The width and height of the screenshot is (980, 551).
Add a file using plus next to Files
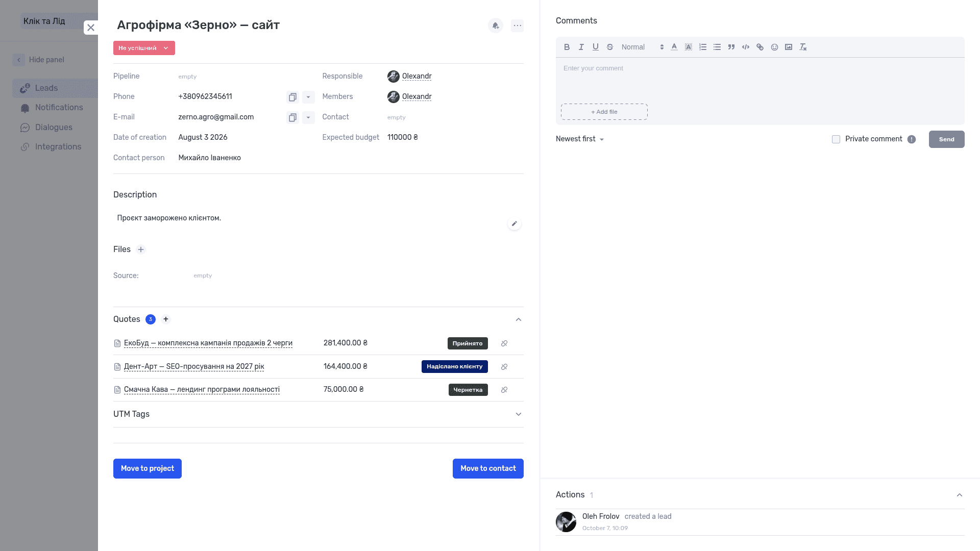tap(141, 249)
